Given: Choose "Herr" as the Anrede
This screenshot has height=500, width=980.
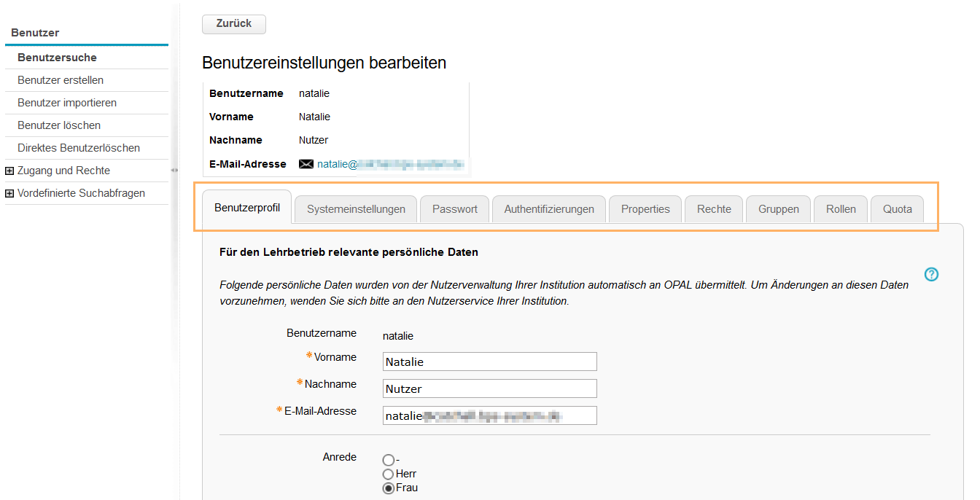Looking at the screenshot, I should [388, 474].
